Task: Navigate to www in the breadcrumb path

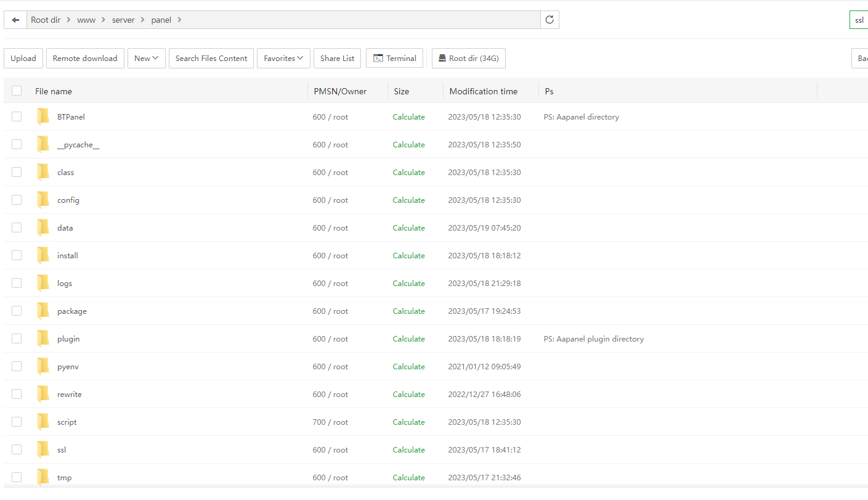Action: tap(86, 20)
